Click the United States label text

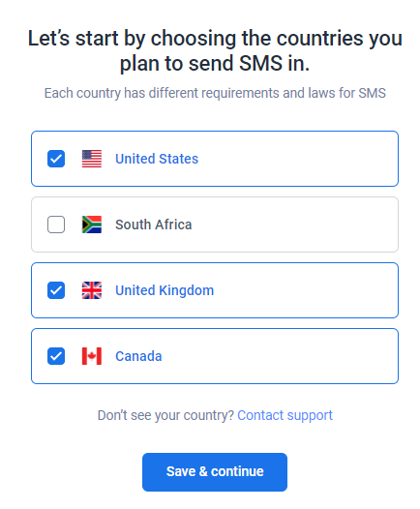(157, 159)
